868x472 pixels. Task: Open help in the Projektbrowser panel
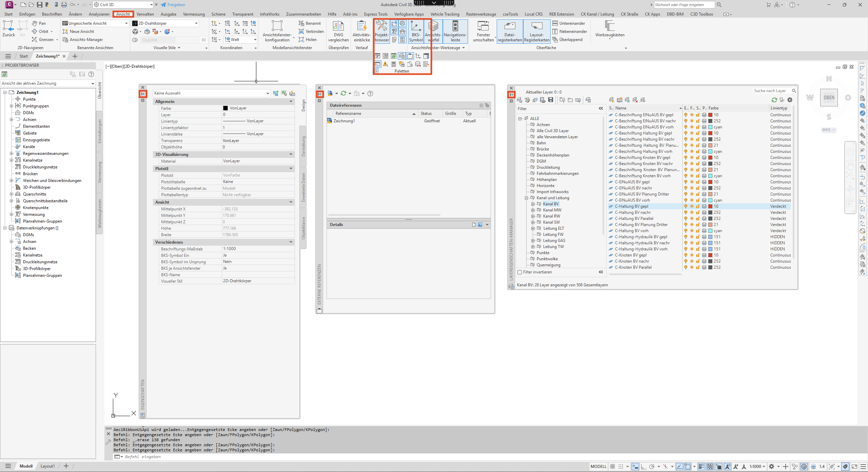coord(91,74)
